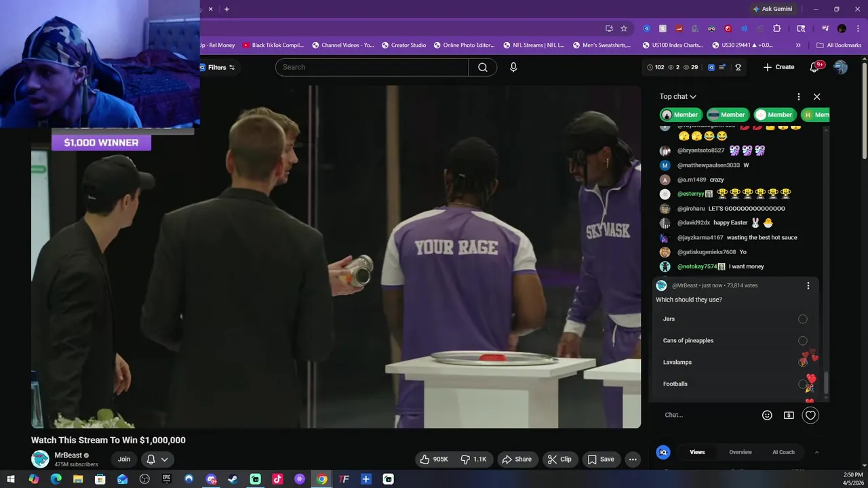Image resolution: width=868 pixels, height=488 pixels.
Task: Open emoji picker in chat input
Action: [767, 415]
